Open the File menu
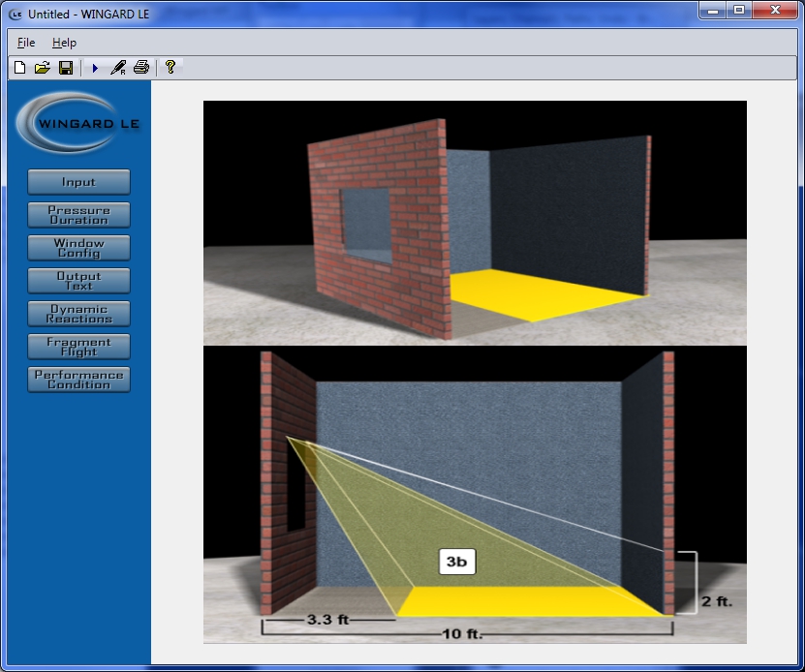The width and height of the screenshot is (805, 672). [26, 43]
